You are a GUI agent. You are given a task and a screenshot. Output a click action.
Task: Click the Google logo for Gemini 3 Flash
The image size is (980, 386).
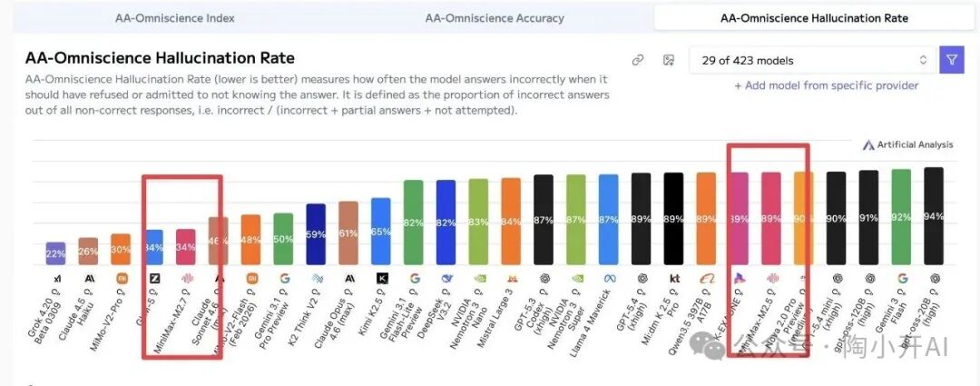tap(902, 277)
